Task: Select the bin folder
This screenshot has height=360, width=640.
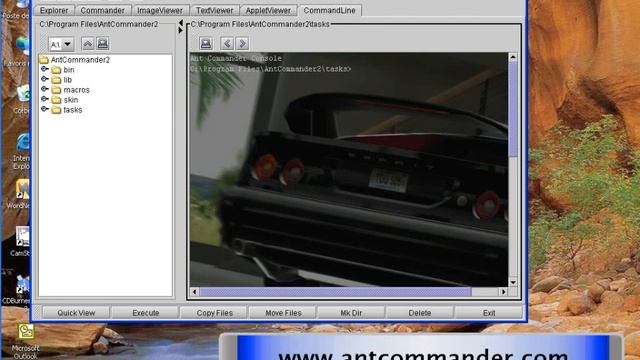Action: (63, 70)
